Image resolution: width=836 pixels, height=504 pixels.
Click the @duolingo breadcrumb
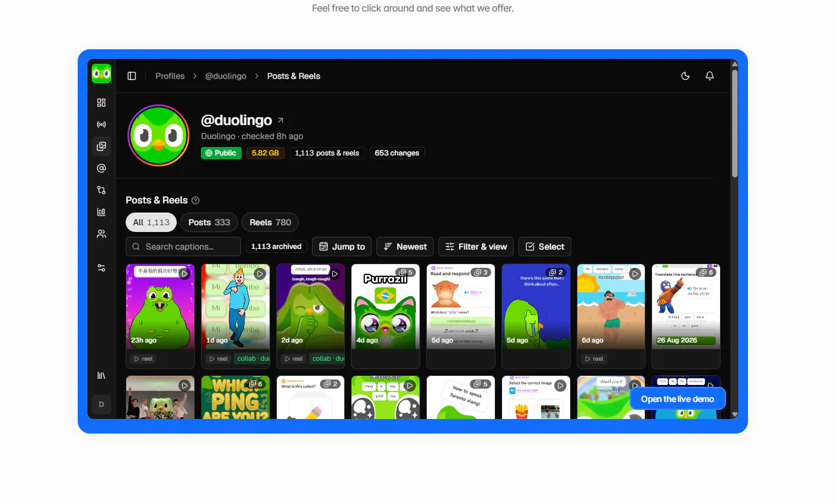[226, 76]
